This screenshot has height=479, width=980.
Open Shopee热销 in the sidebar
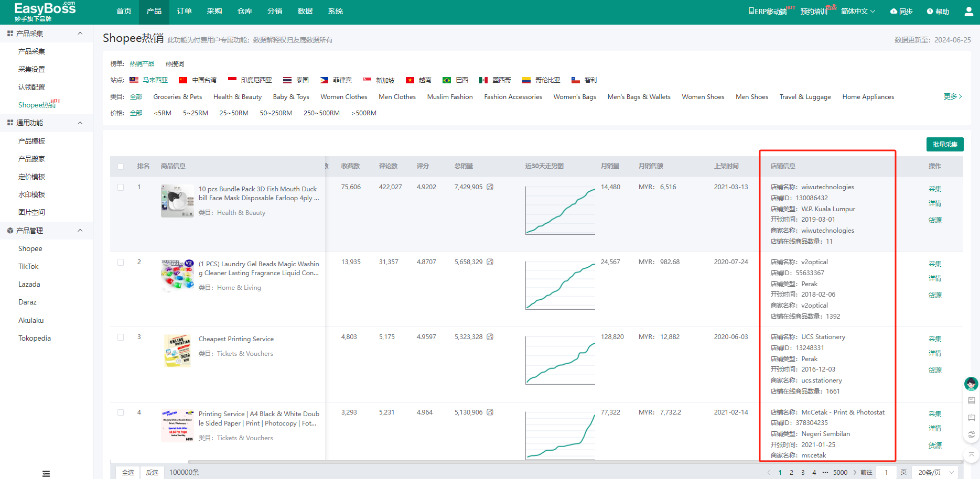click(37, 105)
